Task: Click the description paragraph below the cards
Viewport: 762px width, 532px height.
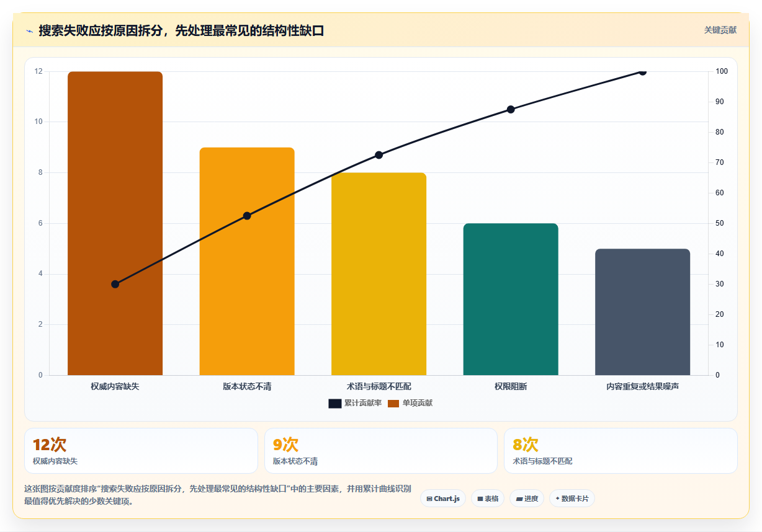Action: (217, 495)
